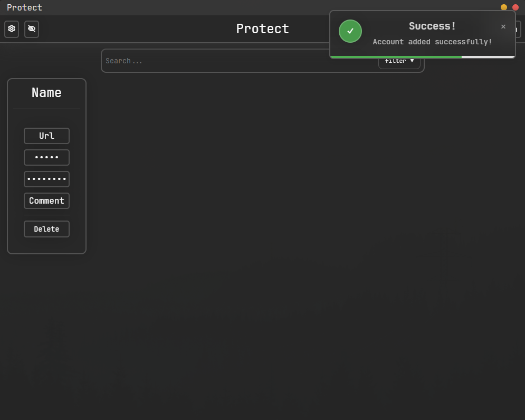
Task: Click the 'Account added successfully!' message
Action: [x=432, y=42]
